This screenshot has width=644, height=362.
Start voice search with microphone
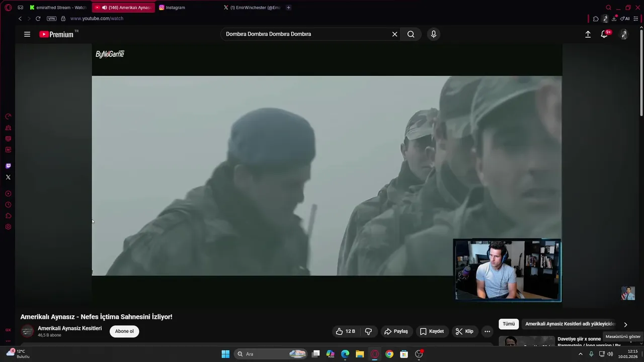(x=434, y=34)
